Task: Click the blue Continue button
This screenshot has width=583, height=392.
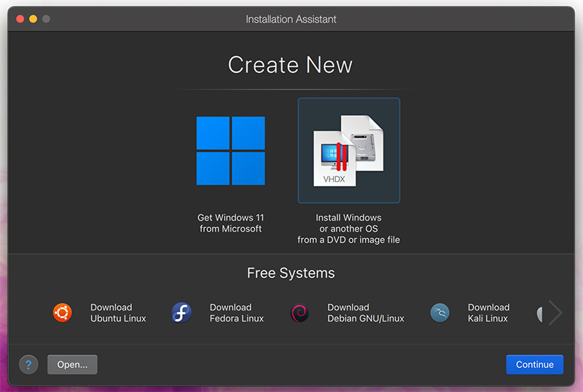Action: [535, 364]
